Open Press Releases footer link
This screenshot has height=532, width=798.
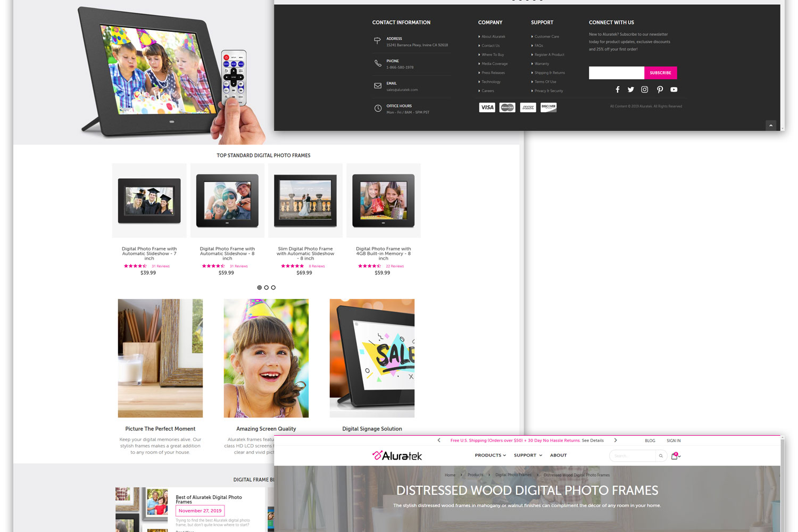tap(493, 73)
